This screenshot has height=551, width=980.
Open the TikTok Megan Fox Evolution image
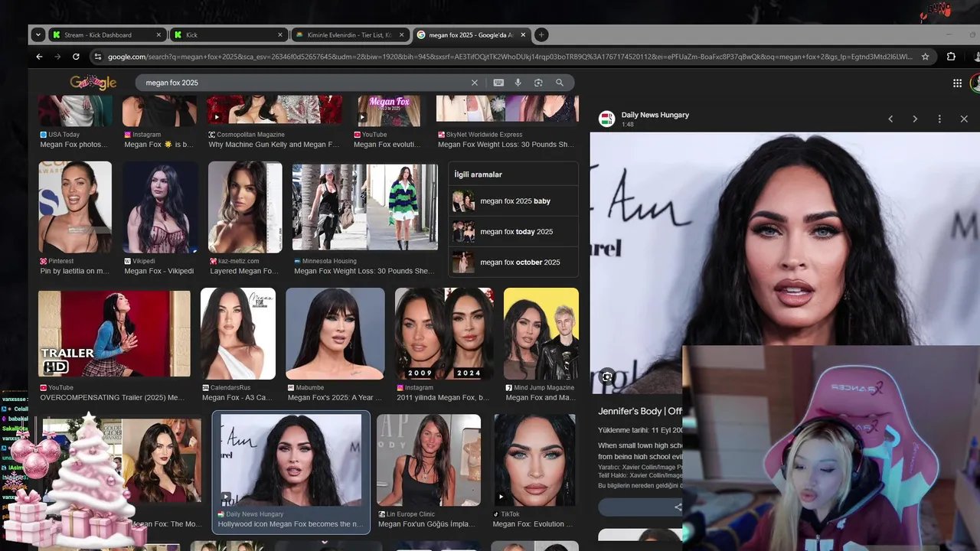pos(534,460)
